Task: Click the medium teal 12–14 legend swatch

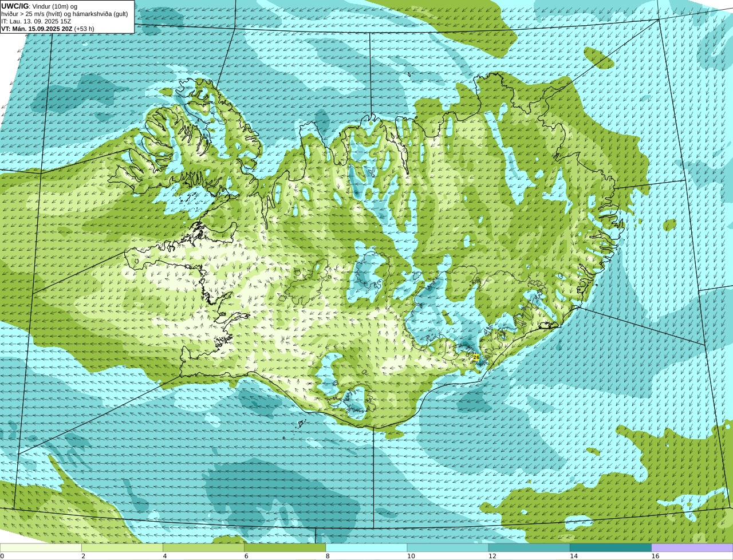Action: (529, 547)
